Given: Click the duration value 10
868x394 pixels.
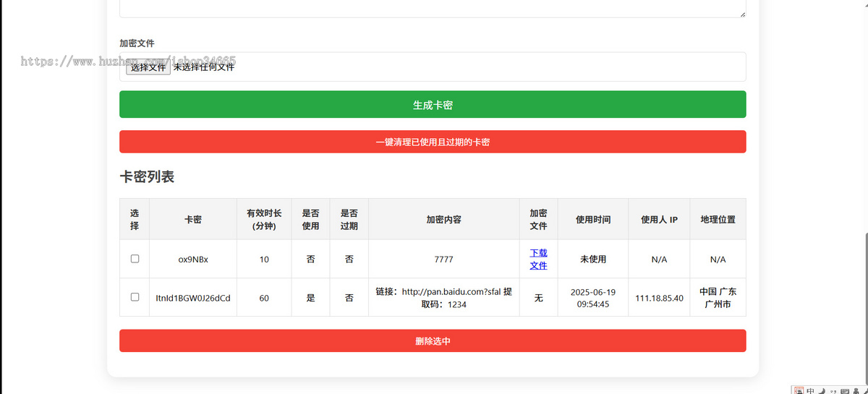Looking at the screenshot, I should coord(264,260).
